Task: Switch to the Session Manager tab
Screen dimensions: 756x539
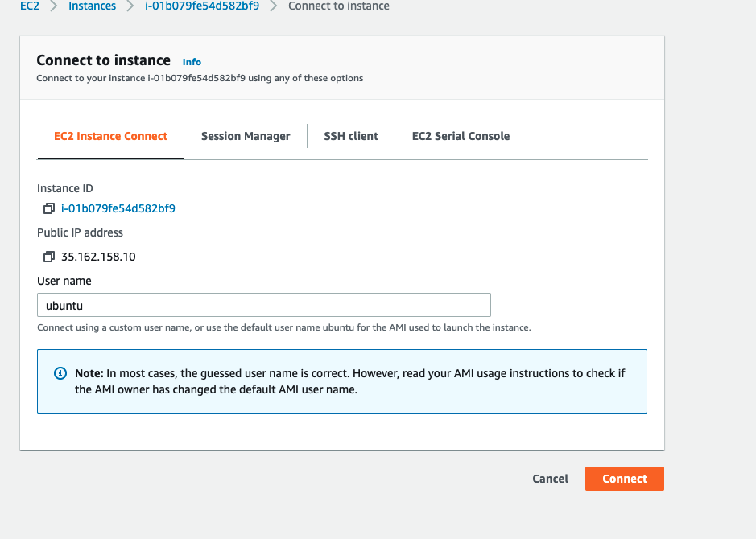Action: pyautogui.click(x=246, y=136)
